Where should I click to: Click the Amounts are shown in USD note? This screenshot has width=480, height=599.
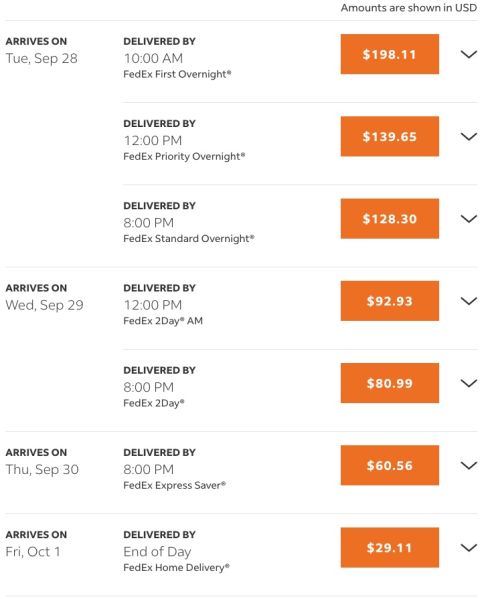click(409, 8)
